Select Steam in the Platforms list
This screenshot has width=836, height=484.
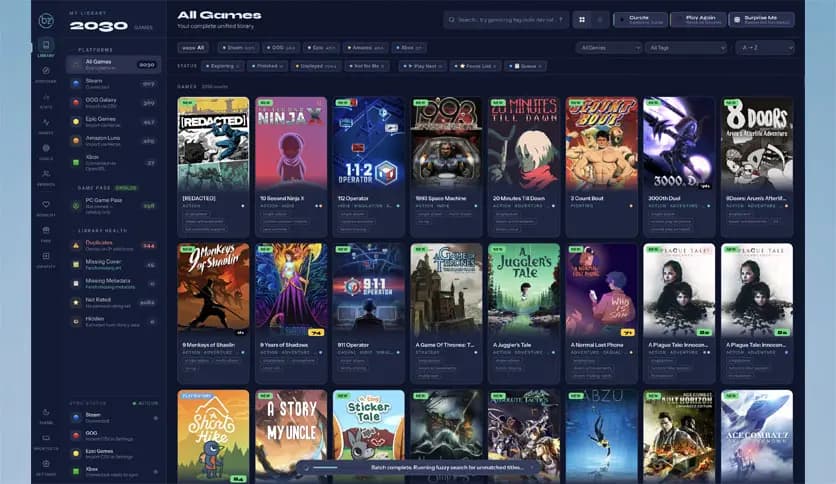tap(114, 84)
